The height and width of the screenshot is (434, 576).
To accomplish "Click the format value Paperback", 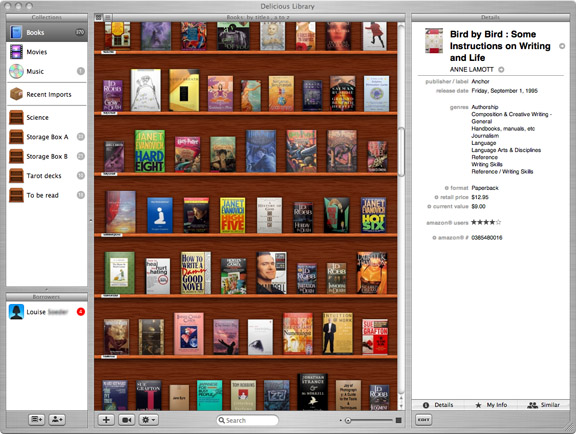I will click(x=485, y=188).
